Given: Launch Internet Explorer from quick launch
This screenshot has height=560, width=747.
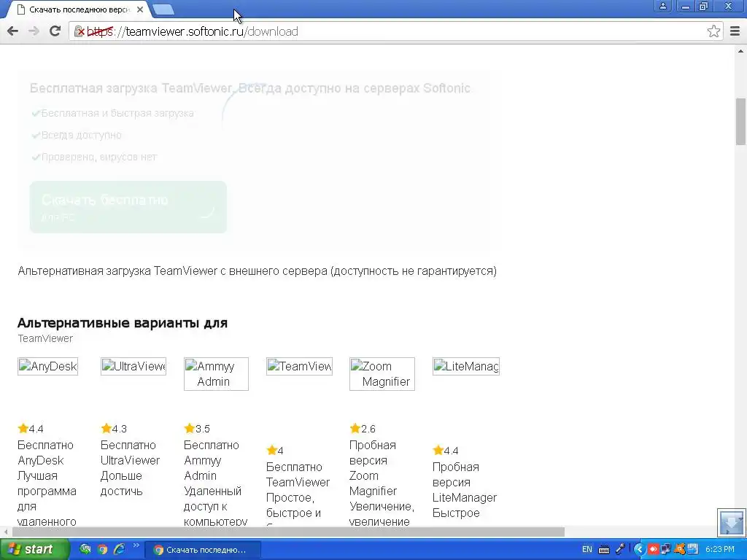Looking at the screenshot, I should pos(119,549).
